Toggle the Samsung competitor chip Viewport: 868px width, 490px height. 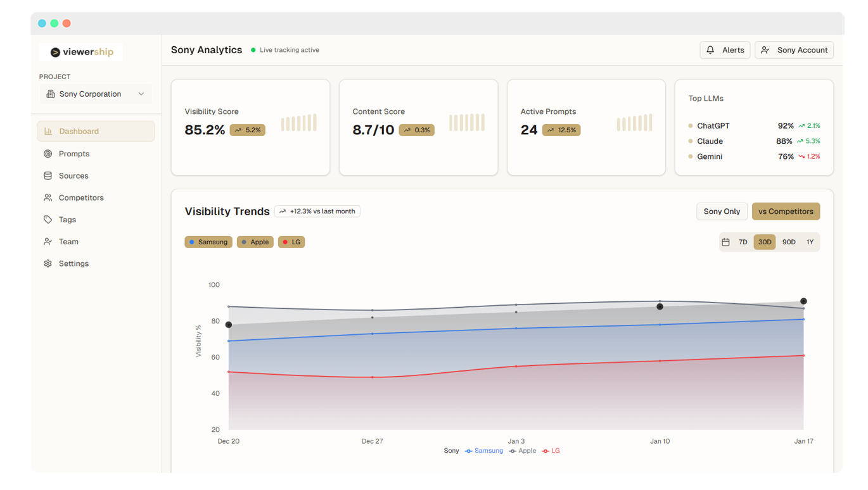point(208,242)
